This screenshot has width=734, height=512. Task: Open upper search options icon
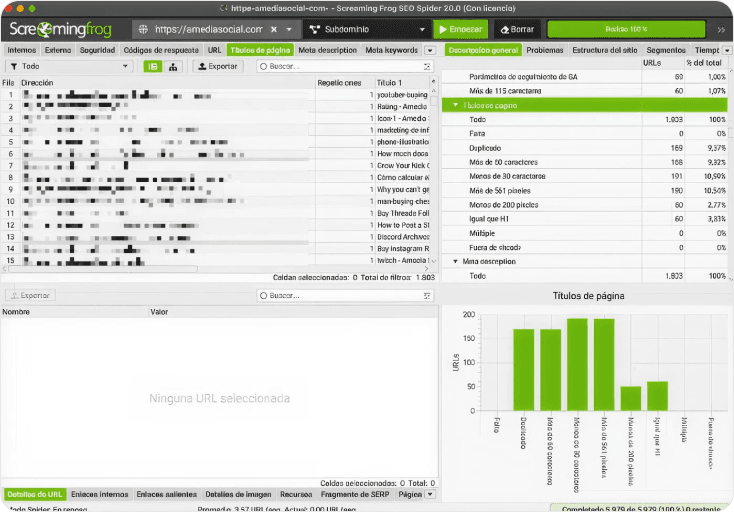(x=427, y=66)
